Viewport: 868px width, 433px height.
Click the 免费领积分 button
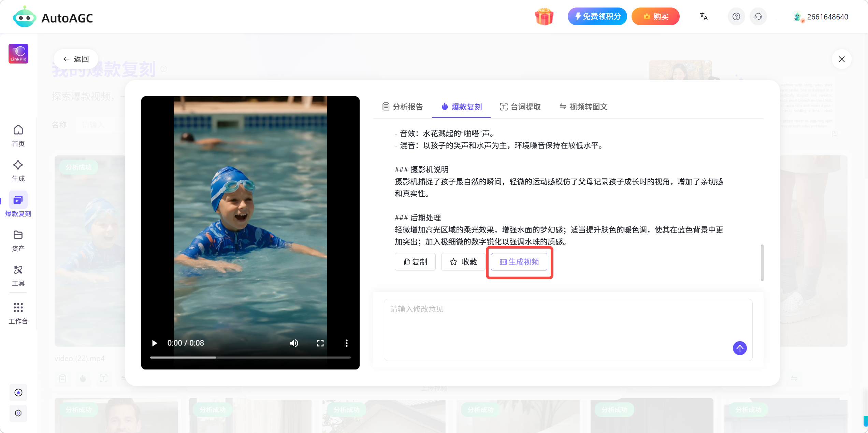[597, 16]
